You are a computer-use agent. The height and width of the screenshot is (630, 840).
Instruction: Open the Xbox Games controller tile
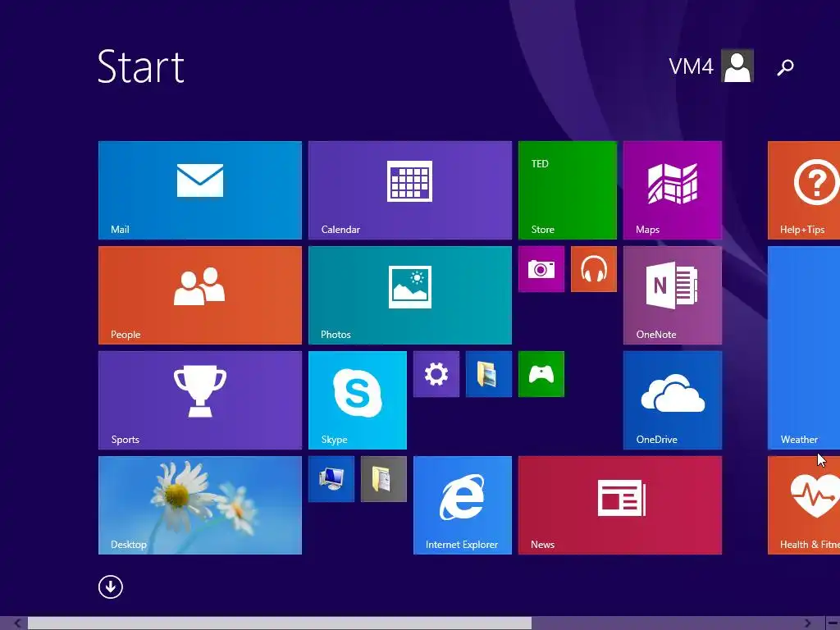541,374
